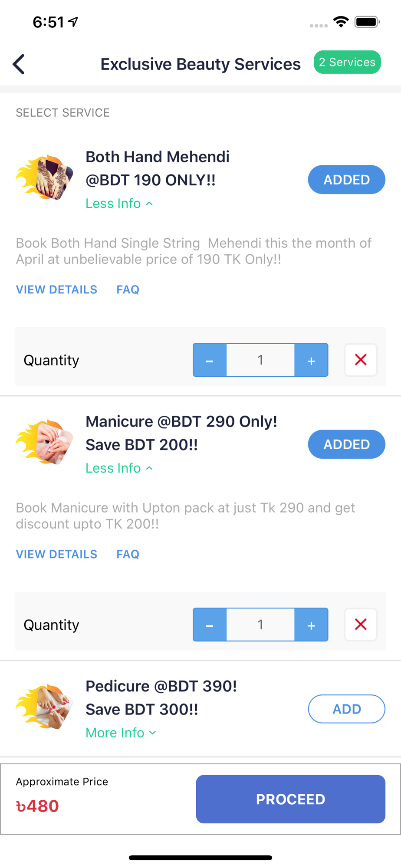Collapse Less Info under Both Hand Mehendi
Viewport: 401px width, 868px height.
[119, 203]
